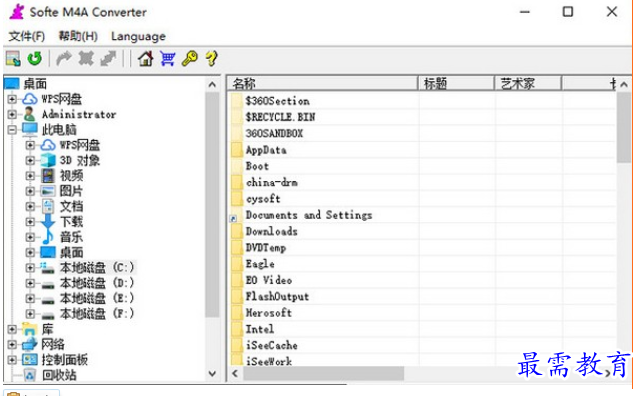Image resolution: width=639 pixels, height=396 pixels.
Task: Select the 360SANDBOX row
Action: (422, 133)
